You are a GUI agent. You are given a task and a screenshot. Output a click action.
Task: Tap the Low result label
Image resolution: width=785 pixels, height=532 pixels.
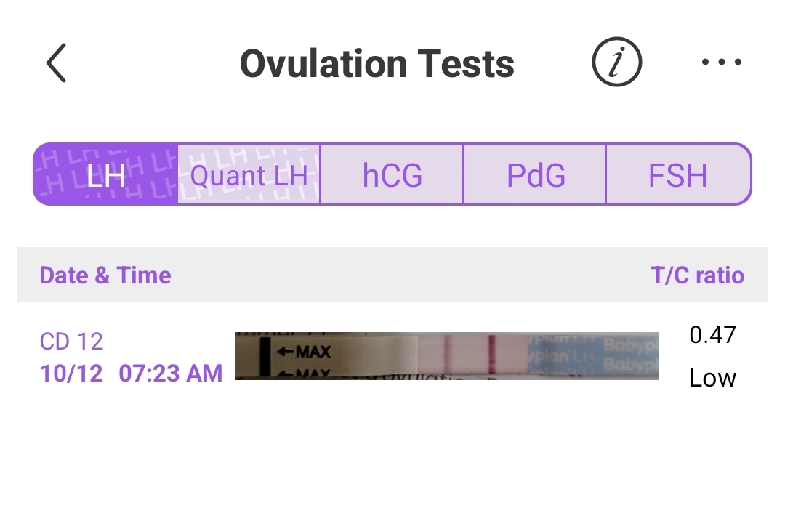(712, 378)
